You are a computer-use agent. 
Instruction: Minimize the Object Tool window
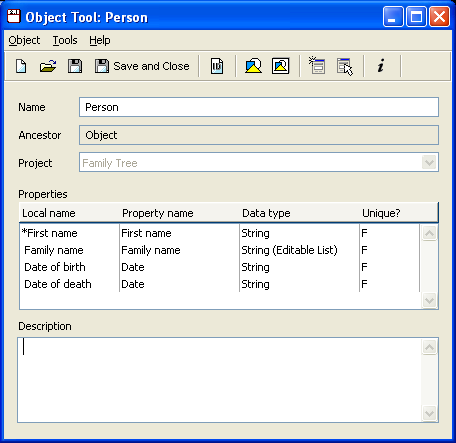pos(393,16)
